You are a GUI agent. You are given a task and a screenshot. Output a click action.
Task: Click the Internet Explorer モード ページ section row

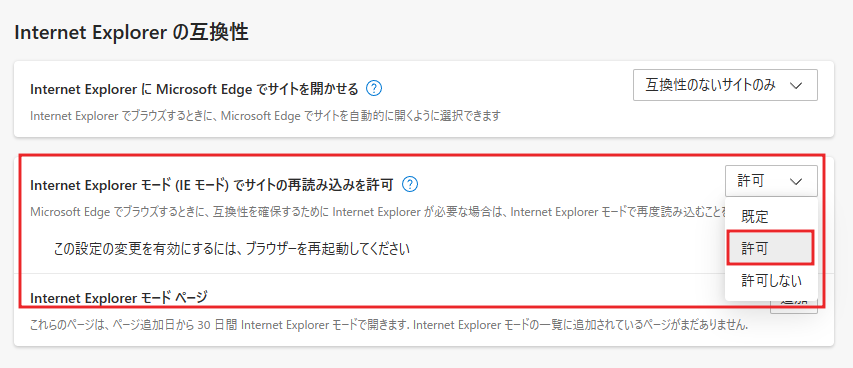424,310
